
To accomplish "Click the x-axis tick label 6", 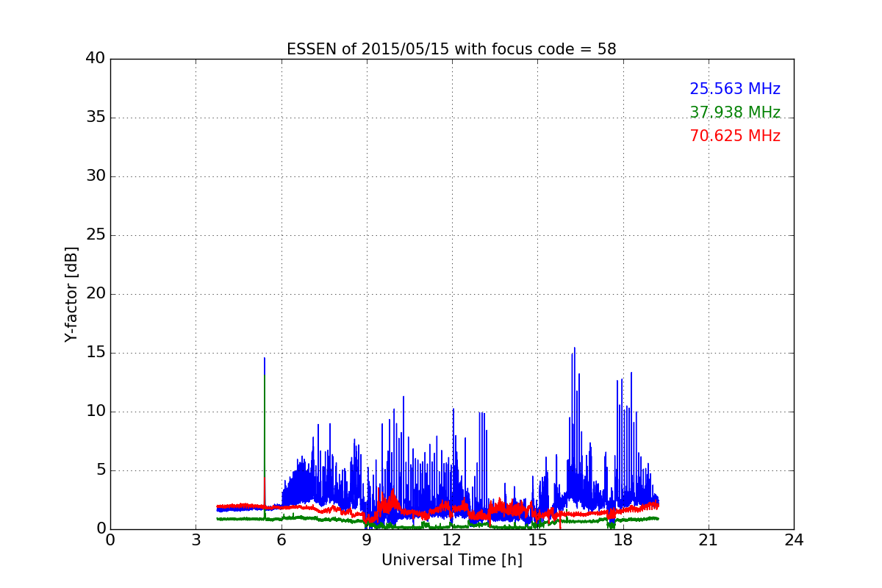I will pos(281,540).
